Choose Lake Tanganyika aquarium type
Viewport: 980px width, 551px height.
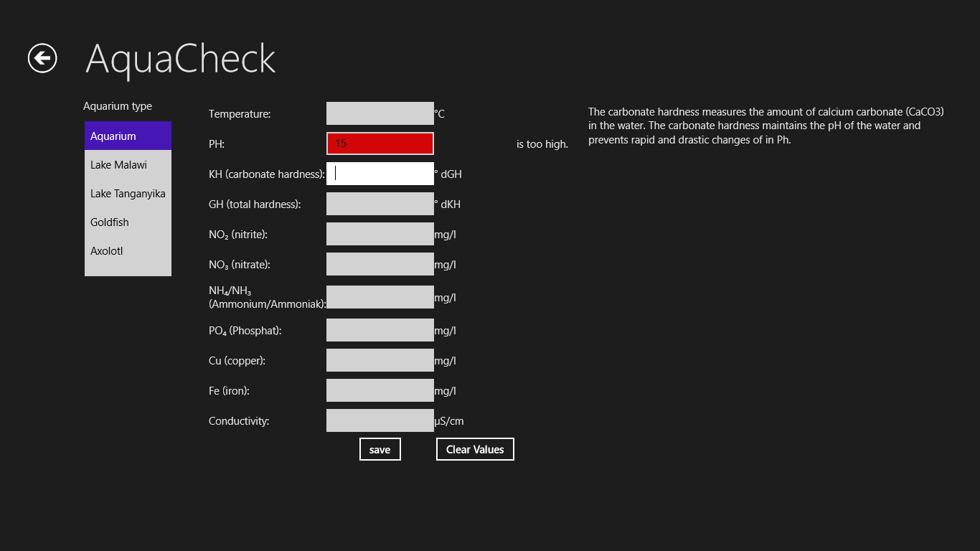coord(128,194)
